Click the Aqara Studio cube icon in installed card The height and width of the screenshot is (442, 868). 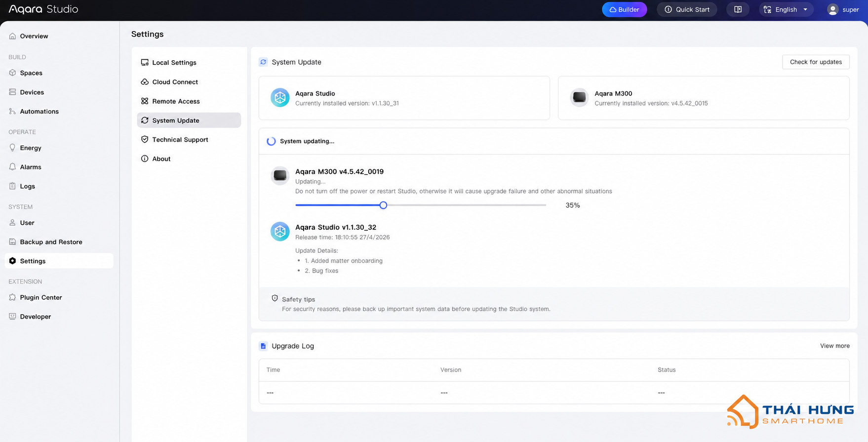[x=280, y=98]
